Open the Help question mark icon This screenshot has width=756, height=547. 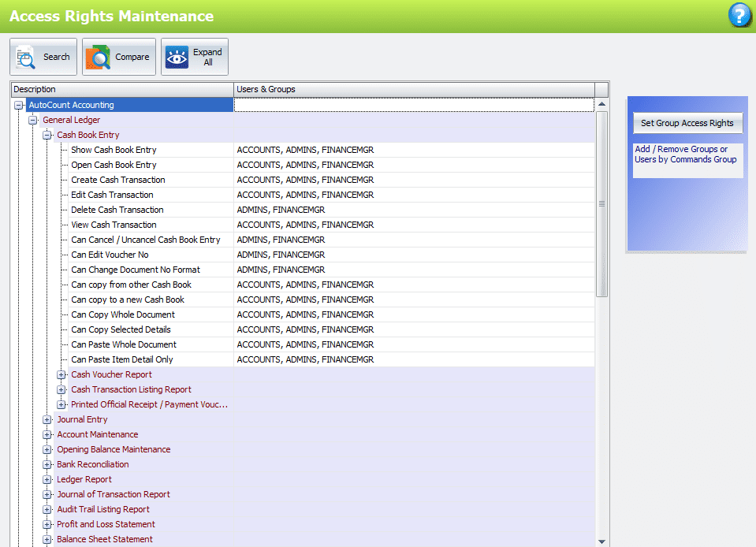click(739, 14)
